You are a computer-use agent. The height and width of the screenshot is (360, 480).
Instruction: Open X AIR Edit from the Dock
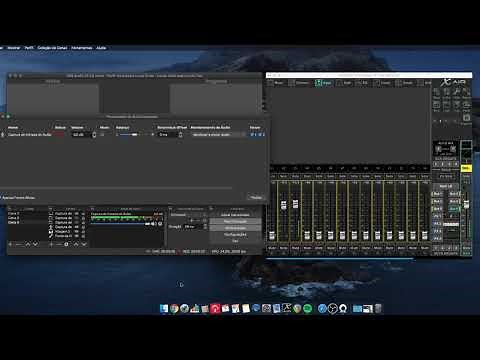click(x=287, y=309)
